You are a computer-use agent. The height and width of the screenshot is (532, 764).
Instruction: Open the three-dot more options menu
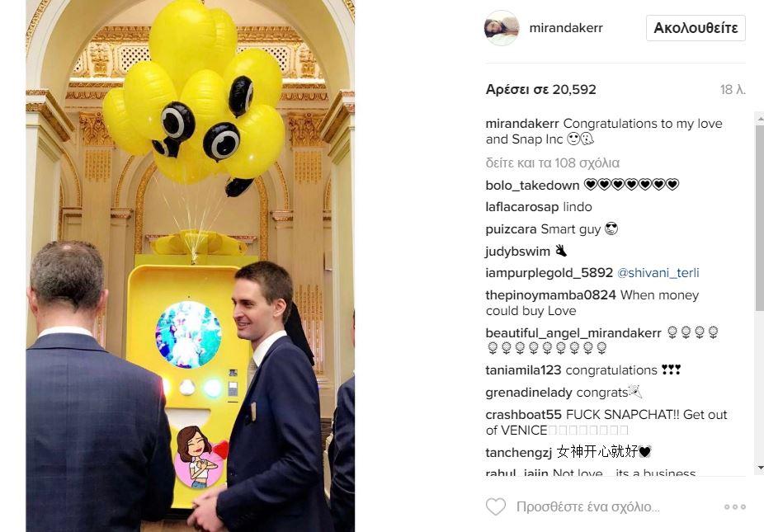[x=735, y=506]
